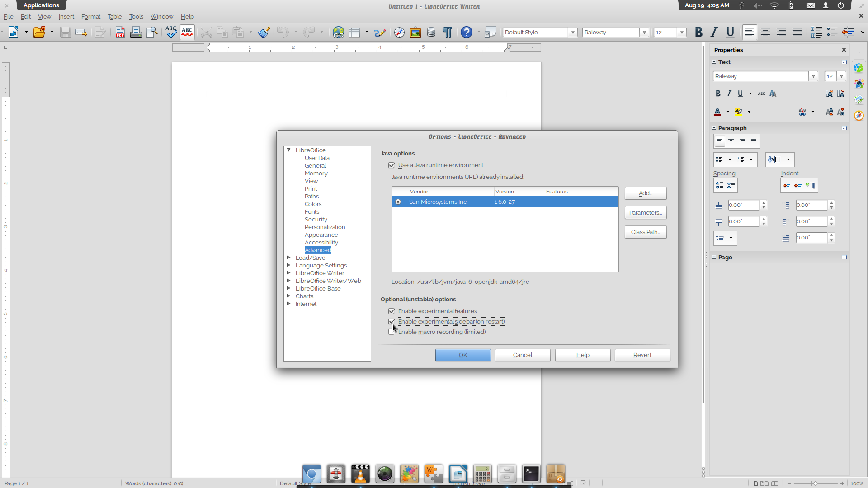The image size is (868, 488).
Task: Show Draw Functions toolbar icon
Action: [380, 32]
